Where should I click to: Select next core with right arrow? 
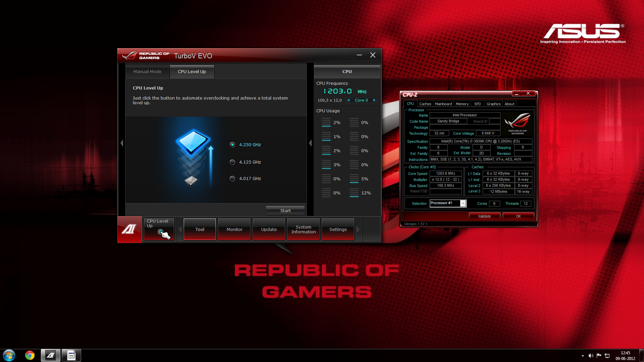click(x=374, y=100)
